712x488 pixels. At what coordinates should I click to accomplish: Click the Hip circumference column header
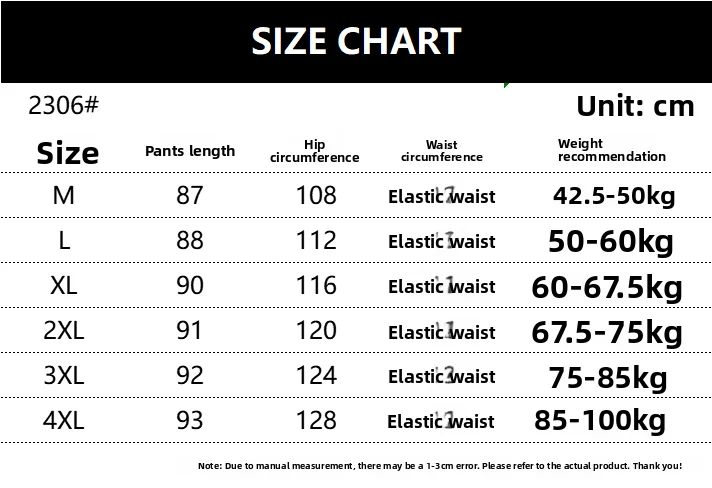[314, 151]
